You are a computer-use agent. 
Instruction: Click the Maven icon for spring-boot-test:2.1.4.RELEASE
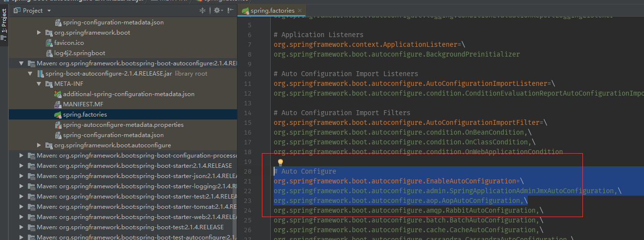coord(32,227)
